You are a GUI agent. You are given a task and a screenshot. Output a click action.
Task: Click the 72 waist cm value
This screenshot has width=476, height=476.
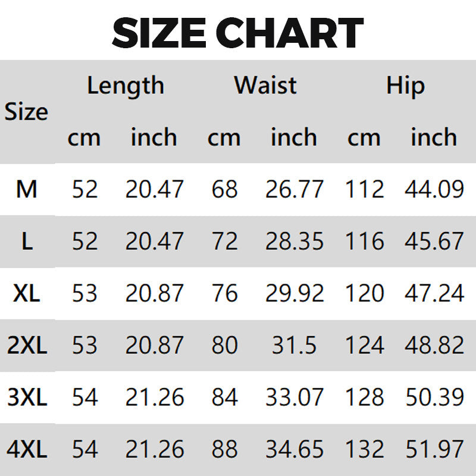224,242
